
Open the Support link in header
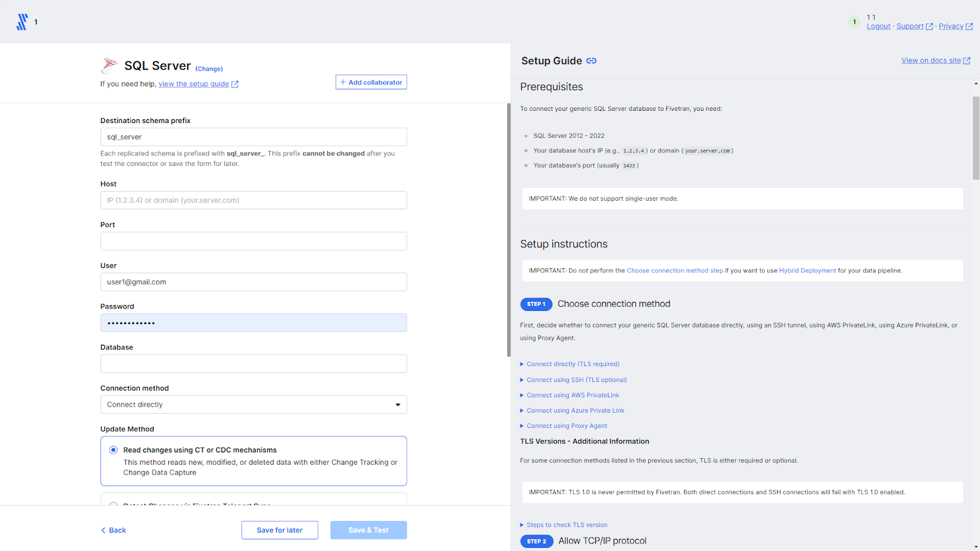click(910, 26)
